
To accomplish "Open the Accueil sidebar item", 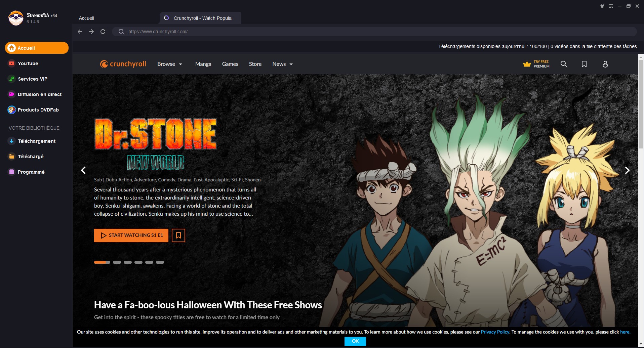I will [37, 48].
